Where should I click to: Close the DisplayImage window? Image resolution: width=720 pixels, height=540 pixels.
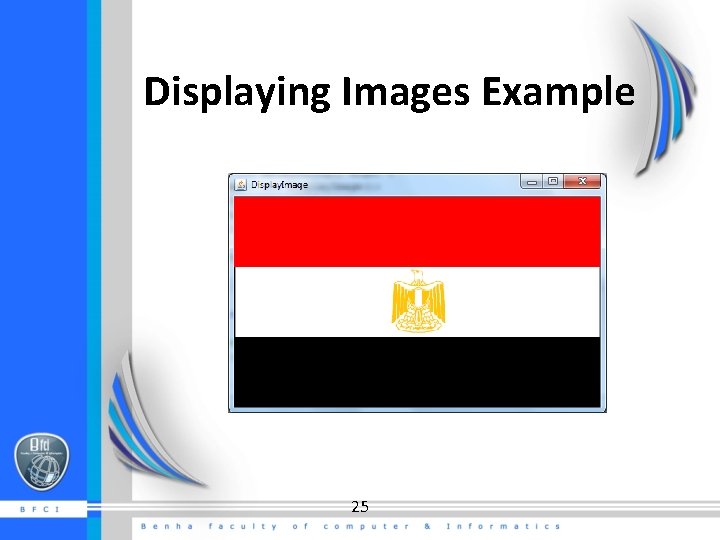(x=582, y=181)
